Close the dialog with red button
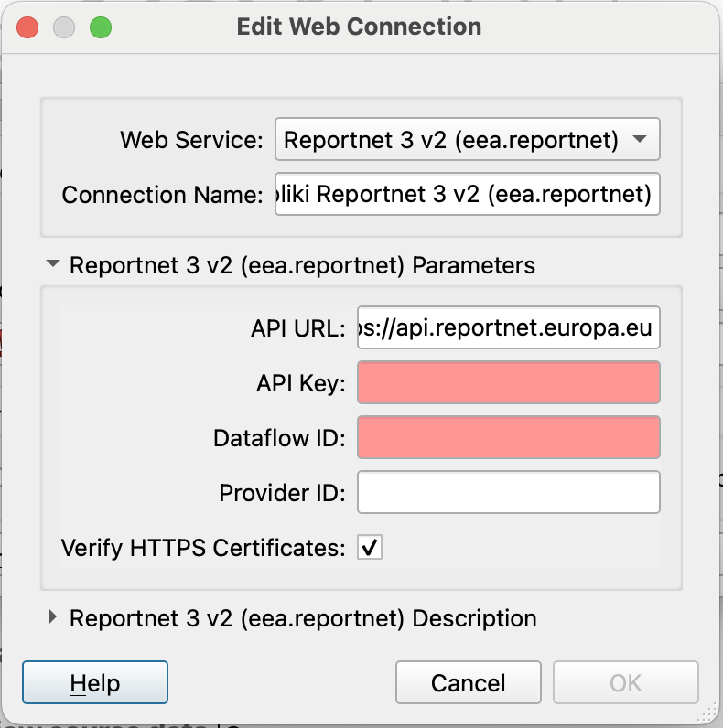 pos(27,27)
